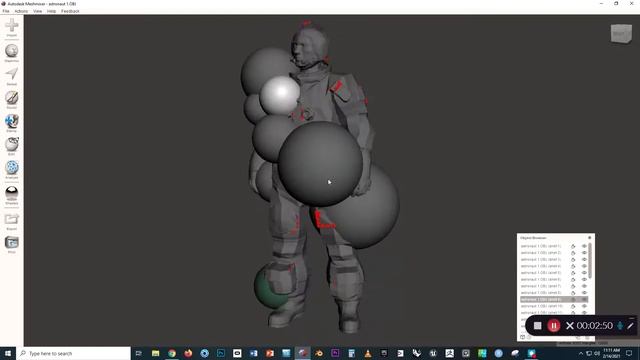Open the notification center

[x=629, y=353]
